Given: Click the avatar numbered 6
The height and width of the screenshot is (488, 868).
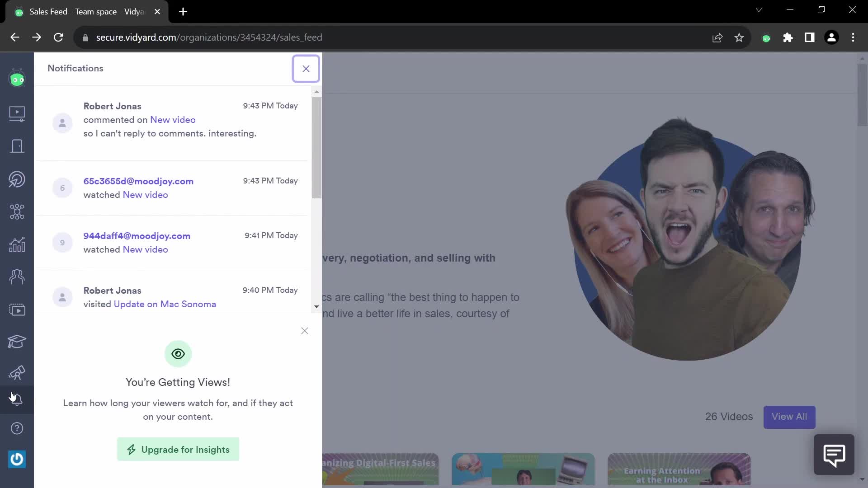Looking at the screenshot, I should tap(62, 188).
